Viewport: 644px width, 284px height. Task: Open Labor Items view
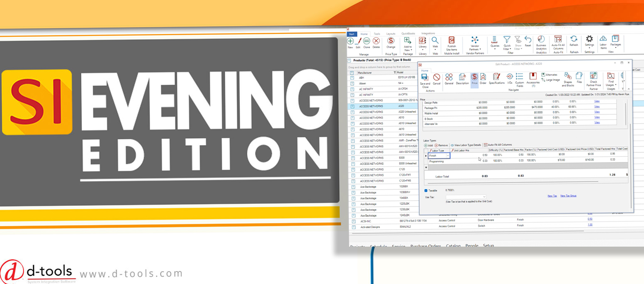coord(603,42)
